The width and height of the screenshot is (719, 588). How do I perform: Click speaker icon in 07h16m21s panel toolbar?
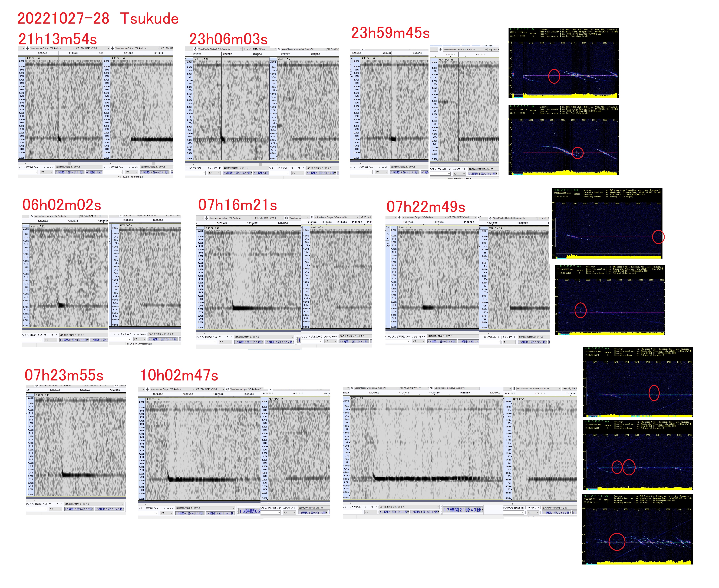coord(286,218)
